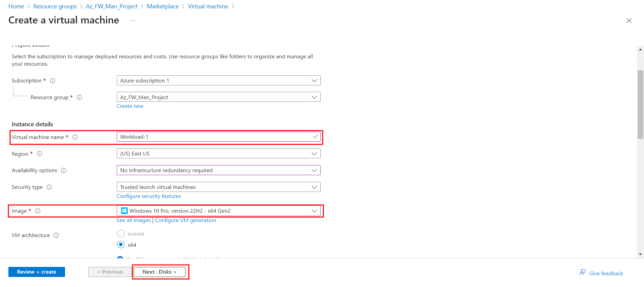The height and width of the screenshot is (287, 644).
Task: Navigate to Resource groups breadcrumb
Action: point(55,6)
